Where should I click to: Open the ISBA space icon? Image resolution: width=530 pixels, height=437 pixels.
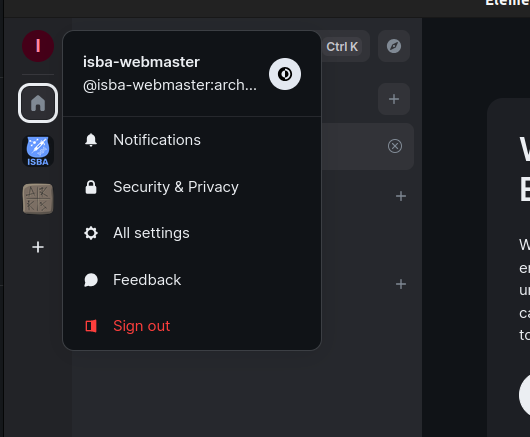[38, 151]
